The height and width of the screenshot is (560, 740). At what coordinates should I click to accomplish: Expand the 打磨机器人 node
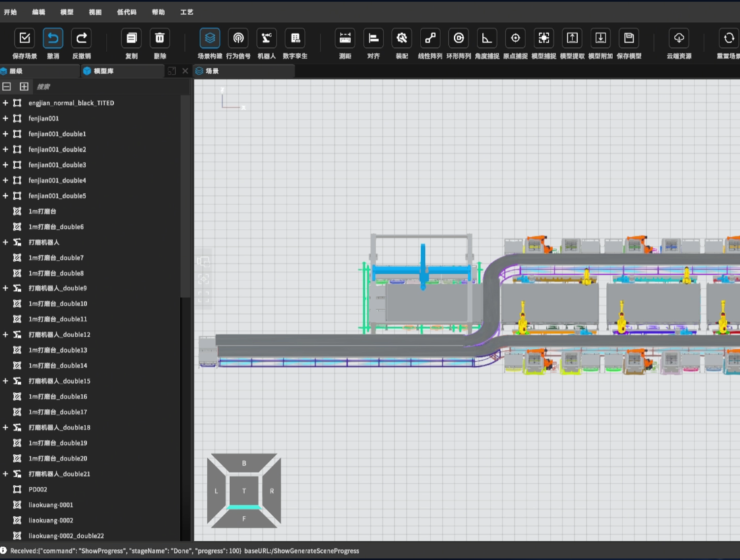click(x=5, y=242)
